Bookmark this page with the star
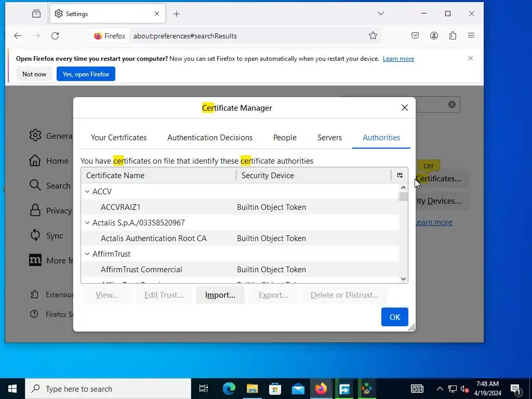 (373, 36)
